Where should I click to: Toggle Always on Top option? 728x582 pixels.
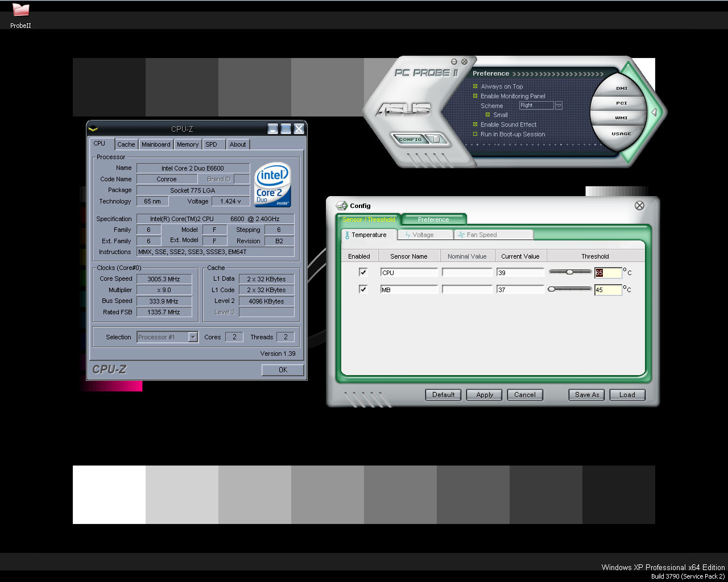point(475,86)
